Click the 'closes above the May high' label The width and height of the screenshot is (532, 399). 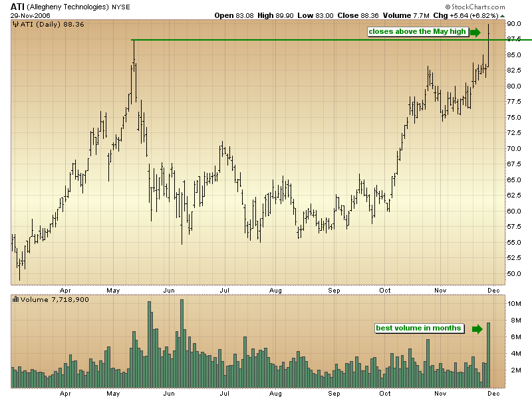tap(418, 31)
